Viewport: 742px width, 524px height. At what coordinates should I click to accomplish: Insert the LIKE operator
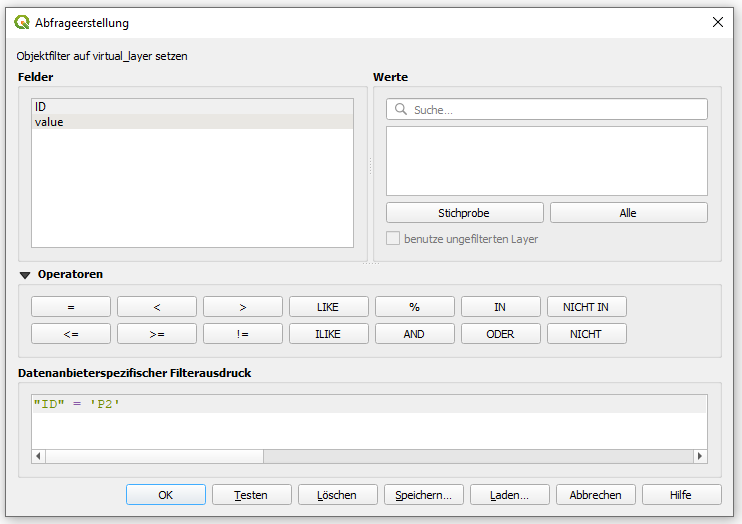(x=328, y=307)
